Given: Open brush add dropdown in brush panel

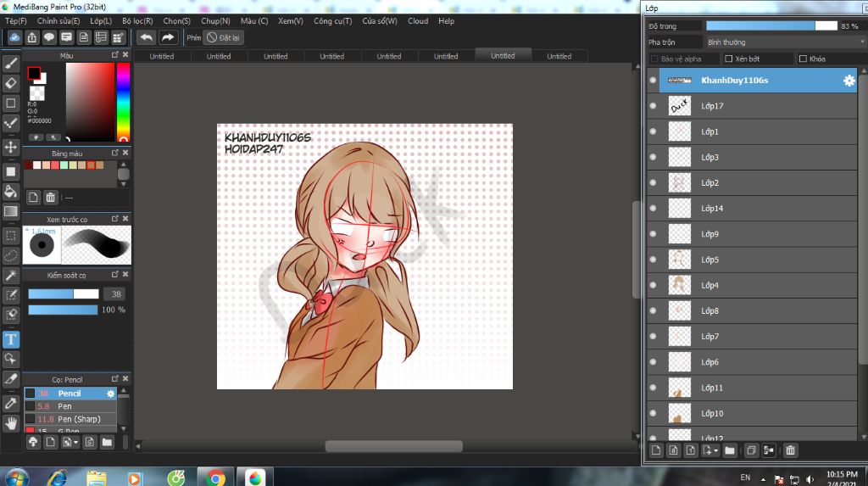Looking at the screenshot, I should pyautogui.click(x=75, y=442).
